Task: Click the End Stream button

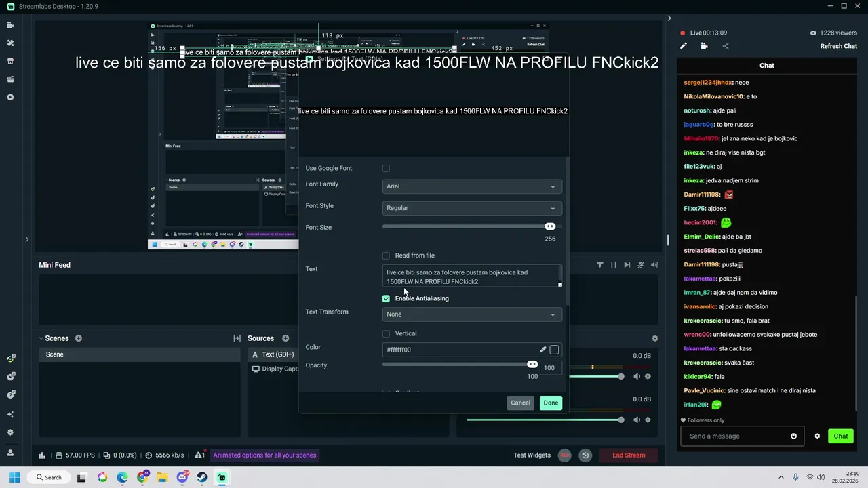Action: coord(629,455)
